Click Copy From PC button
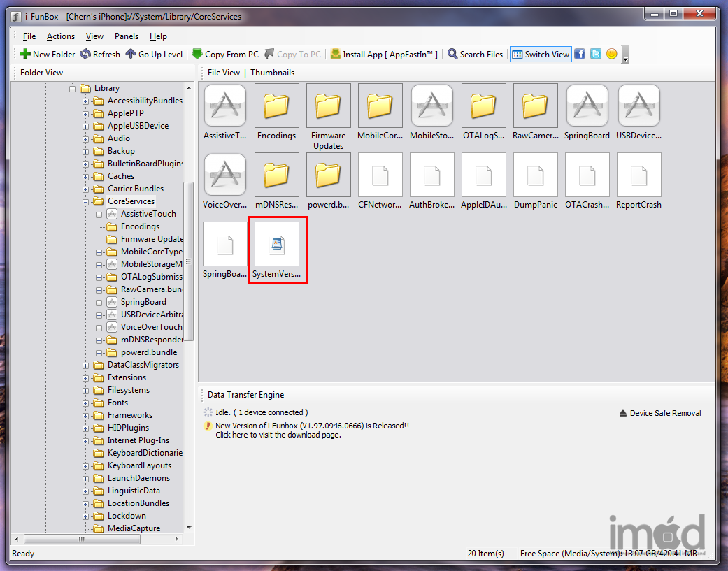 [224, 54]
